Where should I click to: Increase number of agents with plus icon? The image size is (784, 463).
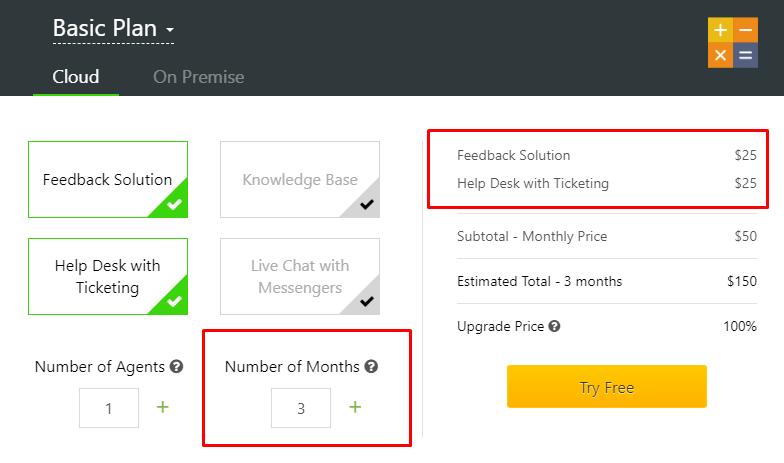pyautogui.click(x=163, y=407)
